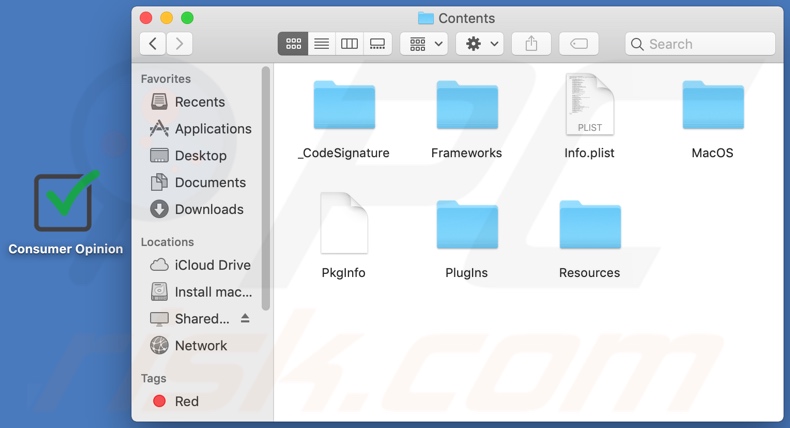Select the PkgInfo file

click(344, 226)
